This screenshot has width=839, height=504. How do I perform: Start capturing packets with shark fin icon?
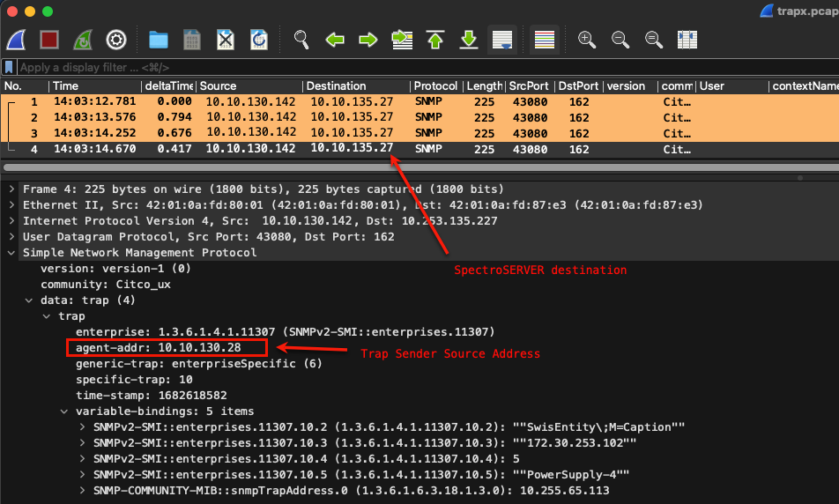click(19, 40)
